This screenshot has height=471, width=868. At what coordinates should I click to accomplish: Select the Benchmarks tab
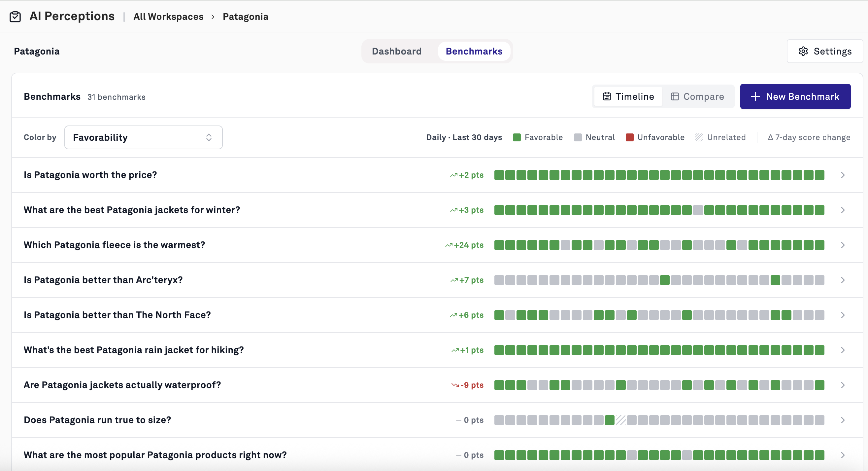[474, 51]
